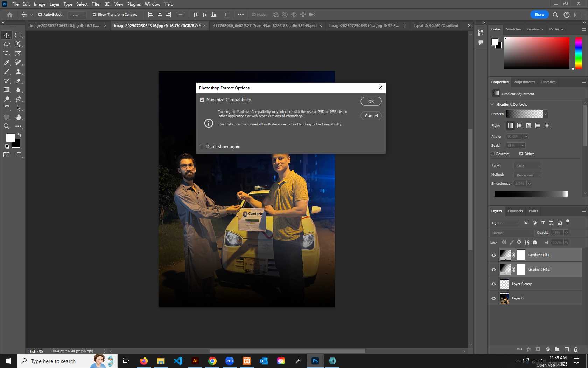This screenshot has height=368, width=588.
Task: Select the Pen tool
Action: (18, 99)
